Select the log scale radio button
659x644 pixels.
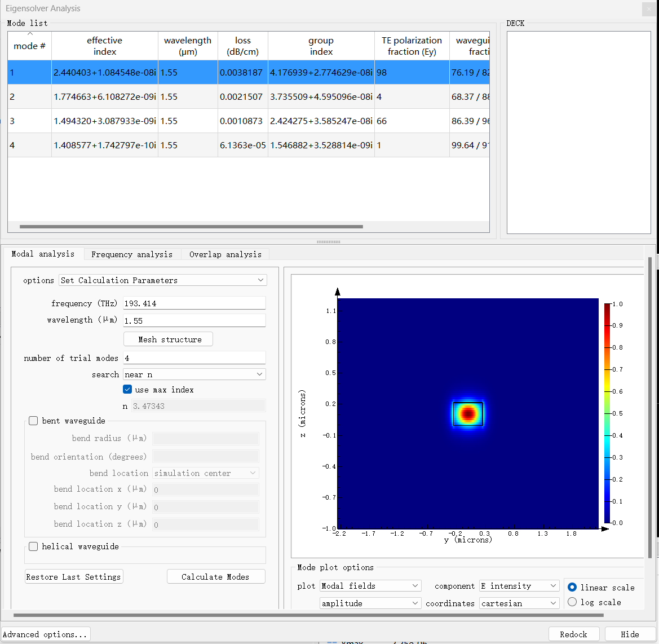coord(572,602)
